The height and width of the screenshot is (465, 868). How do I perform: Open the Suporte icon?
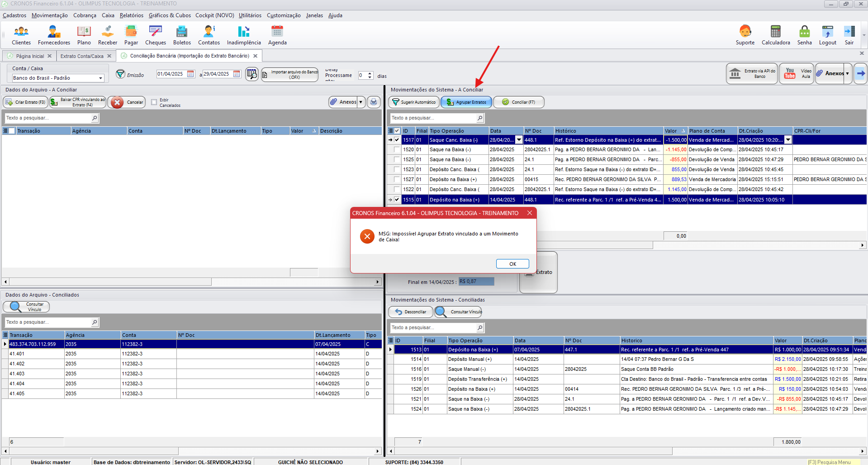[x=745, y=35]
